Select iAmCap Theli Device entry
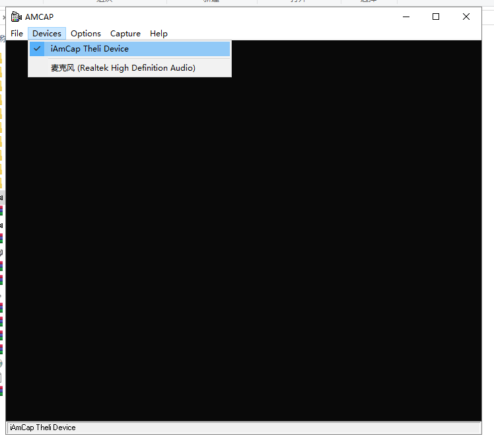The image size is (494, 448). (130, 49)
